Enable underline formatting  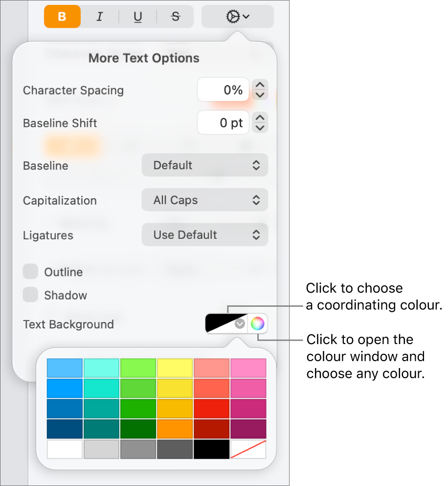(x=137, y=16)
